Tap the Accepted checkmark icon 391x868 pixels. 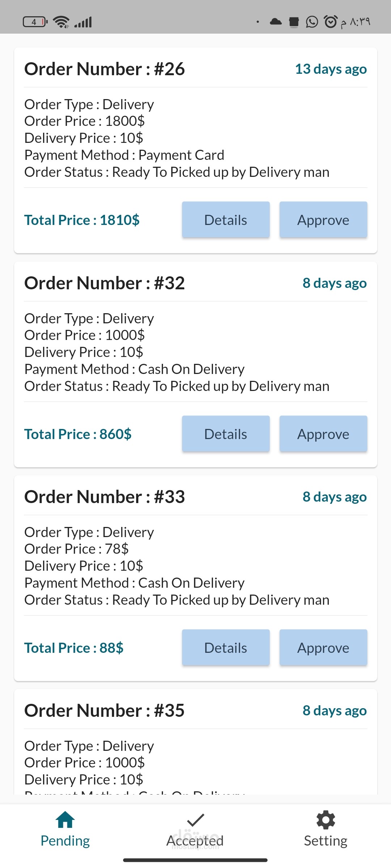coord(195,820)
